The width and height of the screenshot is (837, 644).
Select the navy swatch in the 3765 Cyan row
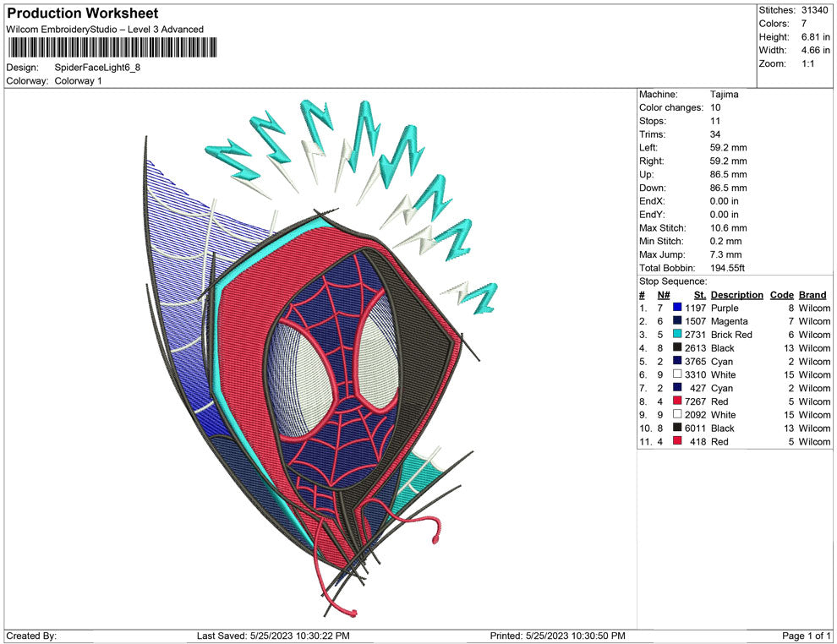click(x=677, y=361)
